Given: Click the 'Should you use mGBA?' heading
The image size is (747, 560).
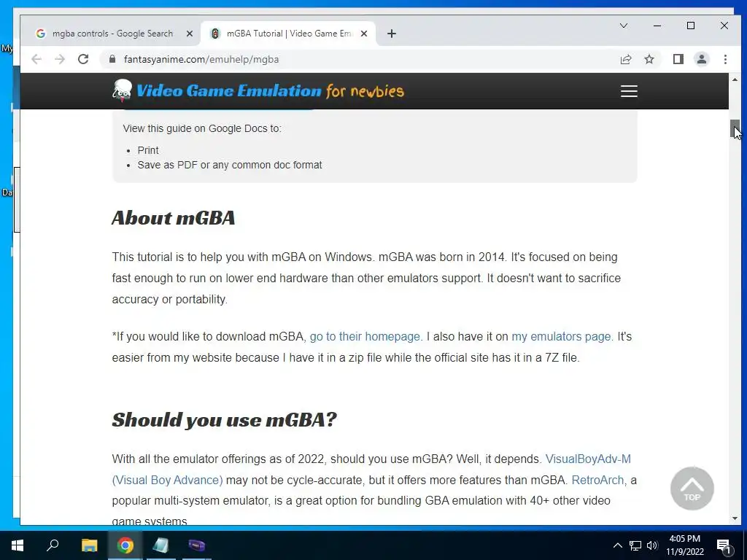Looking at the screenshot, I should tap(225, 420).
